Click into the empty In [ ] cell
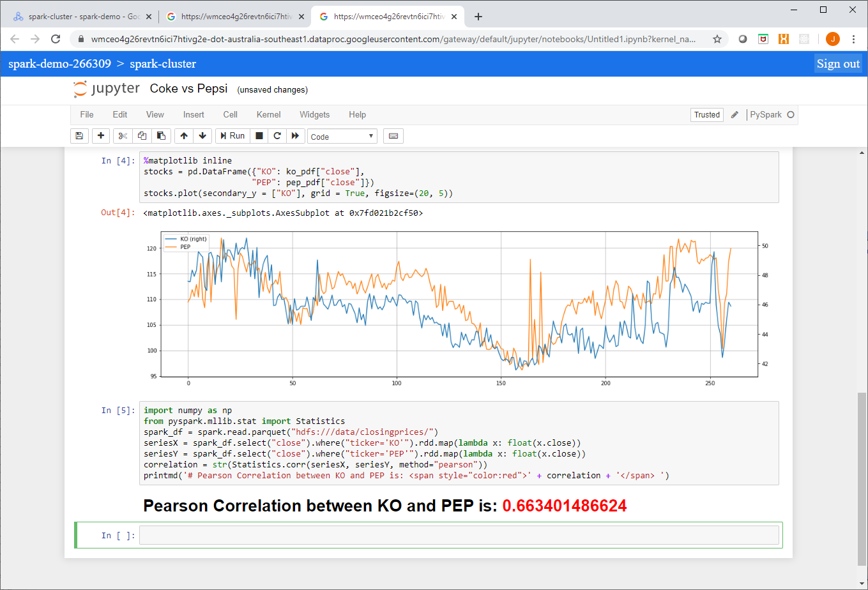Viewport: 868px width, 590px height. click(x=459, y=535)
